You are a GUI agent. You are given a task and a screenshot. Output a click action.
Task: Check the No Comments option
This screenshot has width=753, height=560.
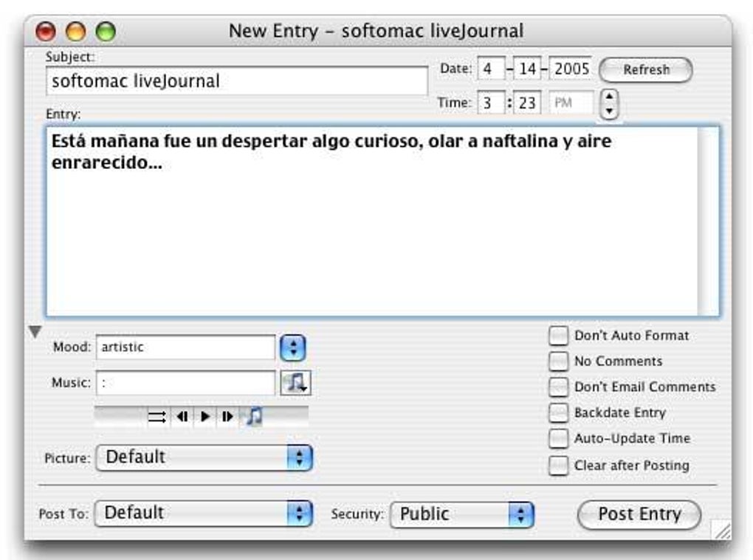(x=558, y=362)
